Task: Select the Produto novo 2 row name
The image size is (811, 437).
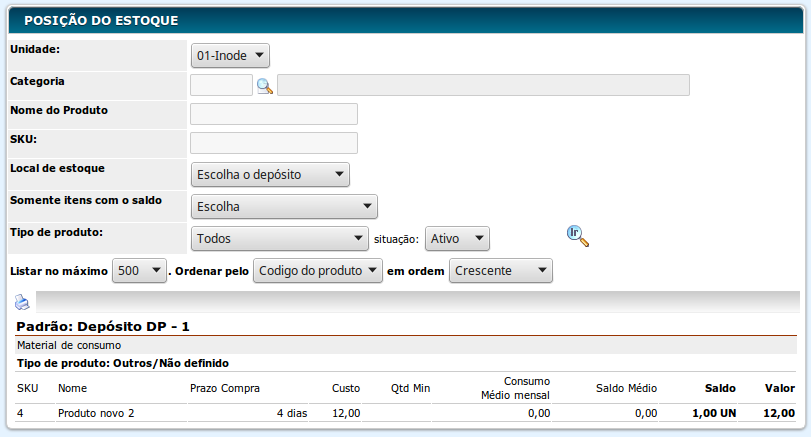Action: coord(96,413)
